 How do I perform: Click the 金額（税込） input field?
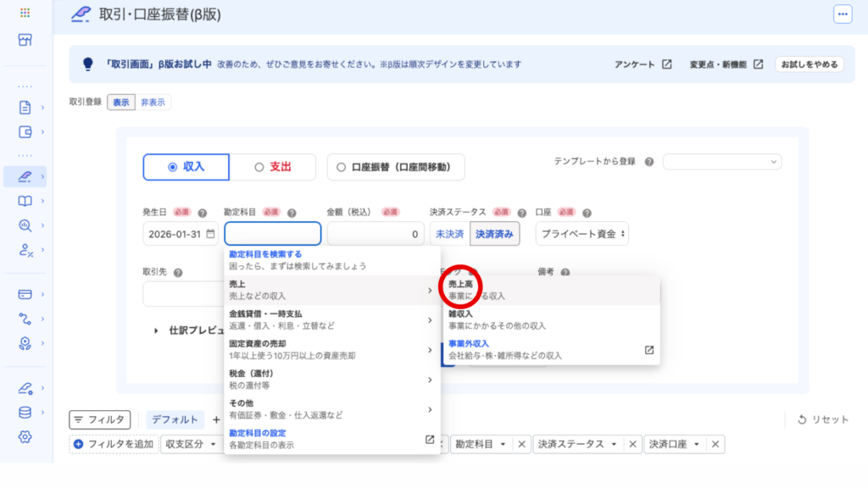click(x=376, y=234)
